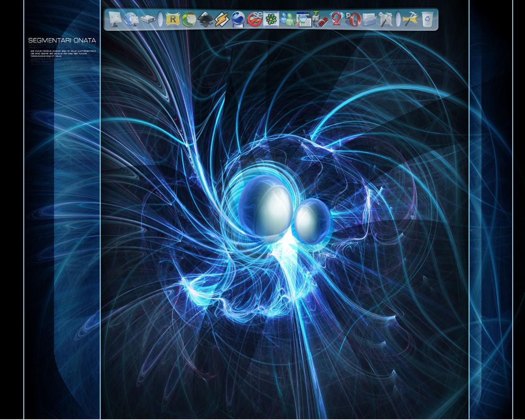
Task: Open the disk drive icon in dock
Action: (x=148, y=19)
